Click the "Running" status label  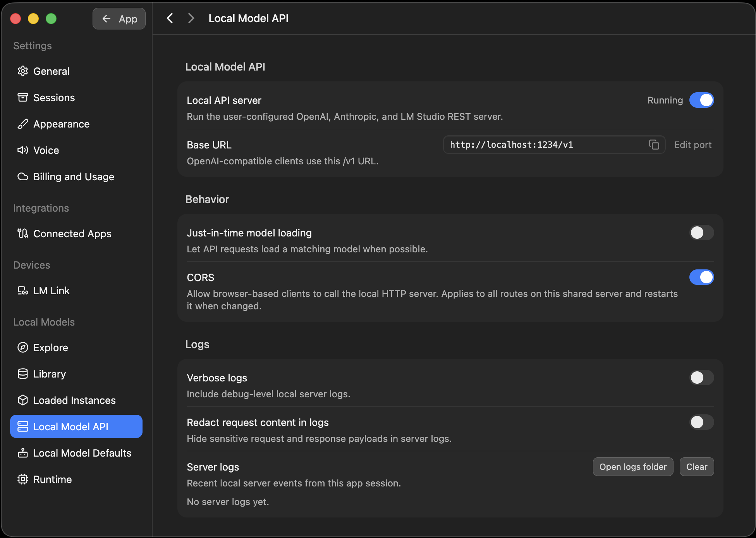pyautogui.click(x=665, y=100)
